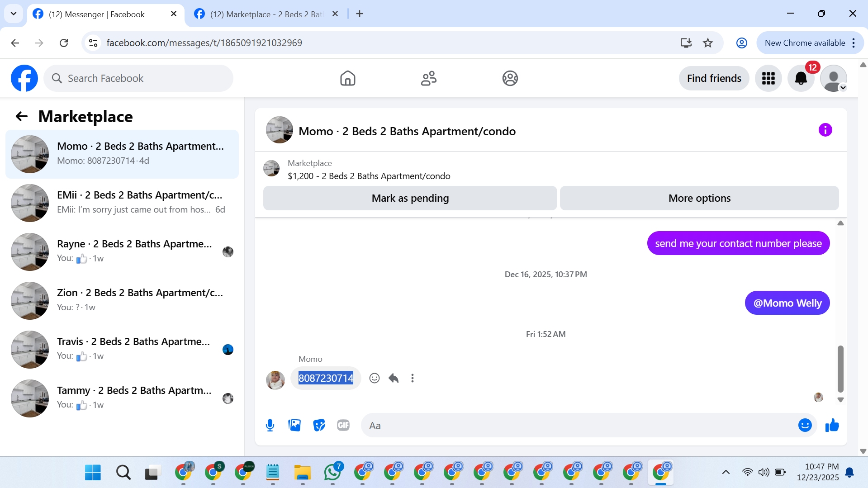View site information icon in address bar
The image size is (868, 488).
[x=93, y=43]
